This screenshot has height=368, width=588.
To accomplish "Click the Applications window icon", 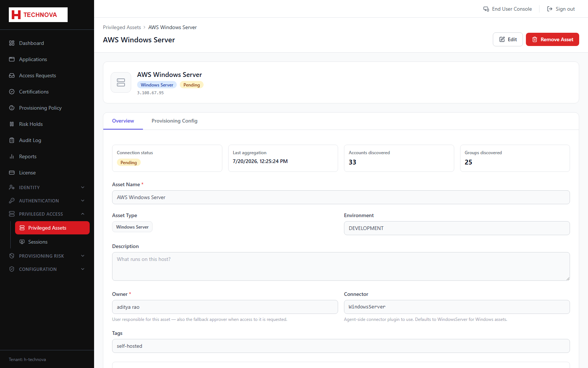I will 12,59.
